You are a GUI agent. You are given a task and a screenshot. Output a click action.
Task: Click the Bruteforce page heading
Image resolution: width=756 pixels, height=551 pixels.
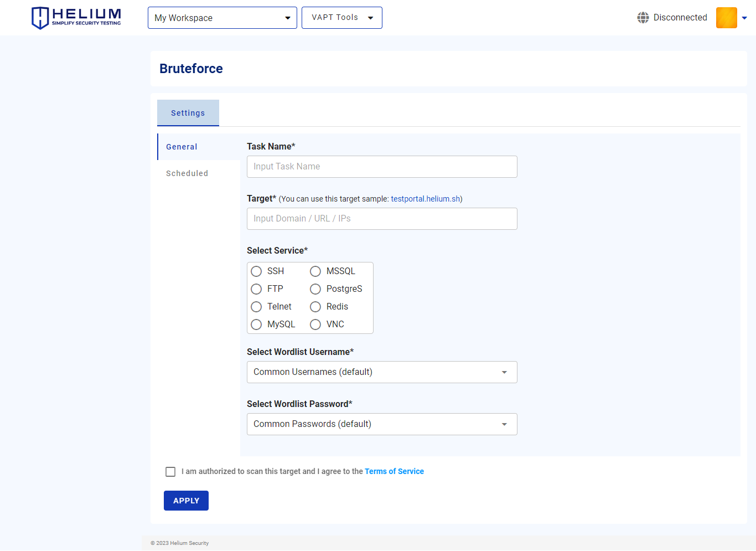(x=191, y=69)
